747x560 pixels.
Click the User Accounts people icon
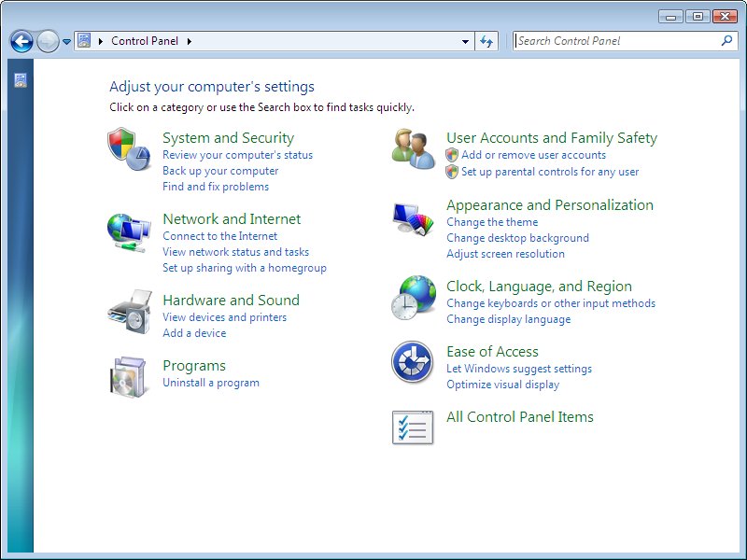(x=413, y=149)
